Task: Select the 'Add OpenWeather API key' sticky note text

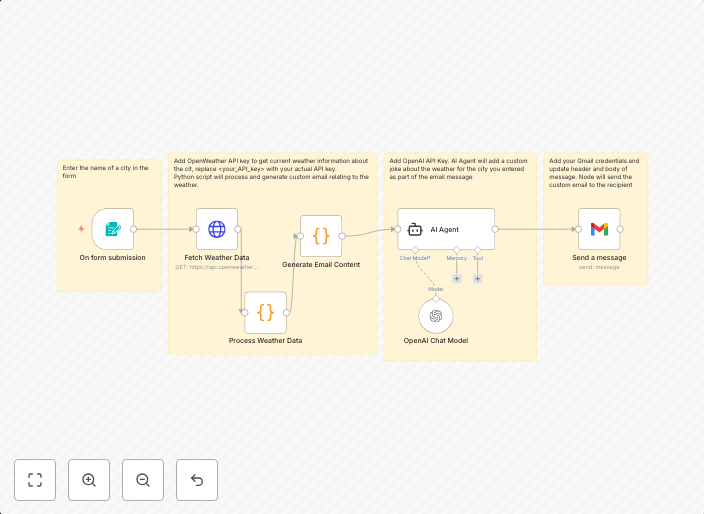Action: point(271,172)
